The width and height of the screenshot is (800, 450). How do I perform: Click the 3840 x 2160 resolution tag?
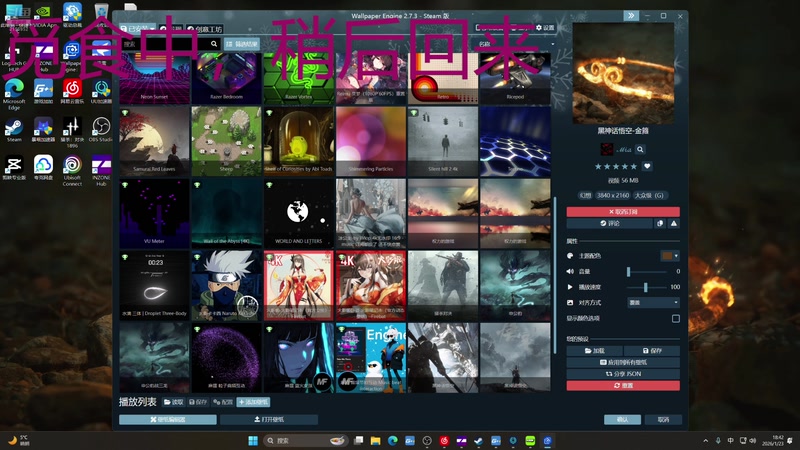(x=613, y=195)
